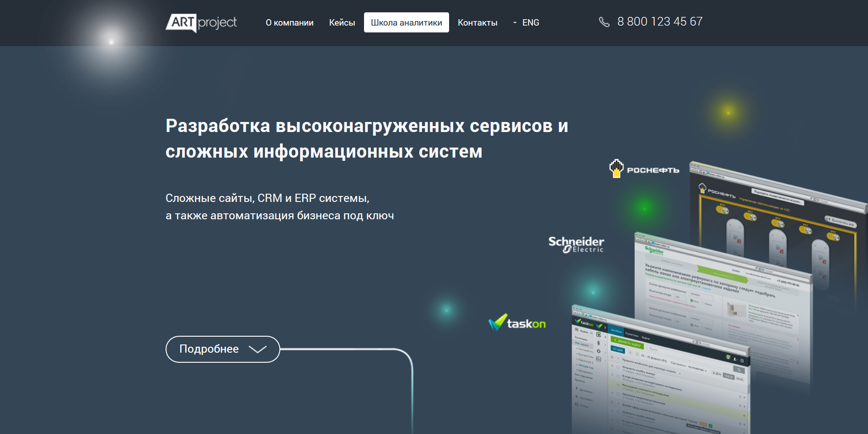Click the ARTproject logo
The width and height of the screenshot is (868, 434).
pyautogui.click(x=201, y=22)
